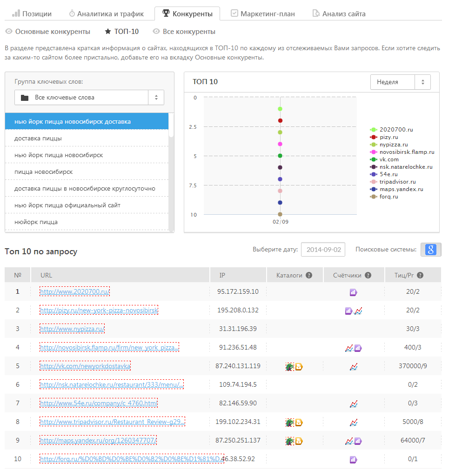This screenshot has width=462, height=476.
Task: Toggle the tripadvisor.ru series in the chart legend
Action: coord(393,182)
